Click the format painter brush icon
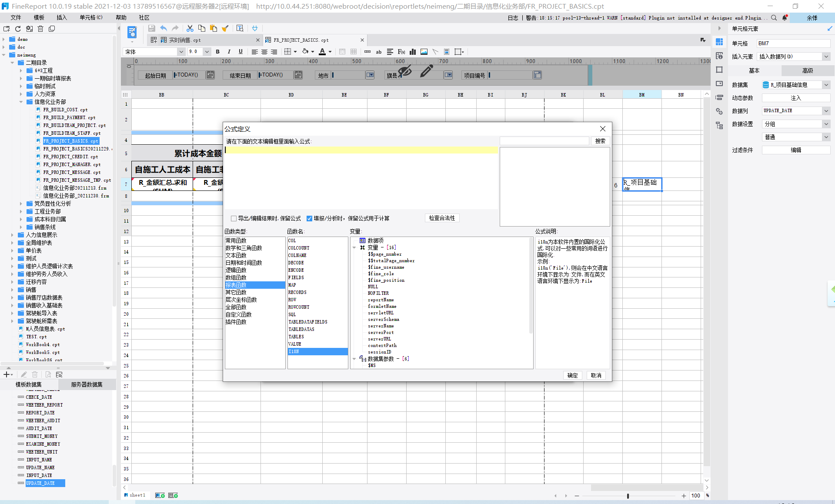 point(225,28)
